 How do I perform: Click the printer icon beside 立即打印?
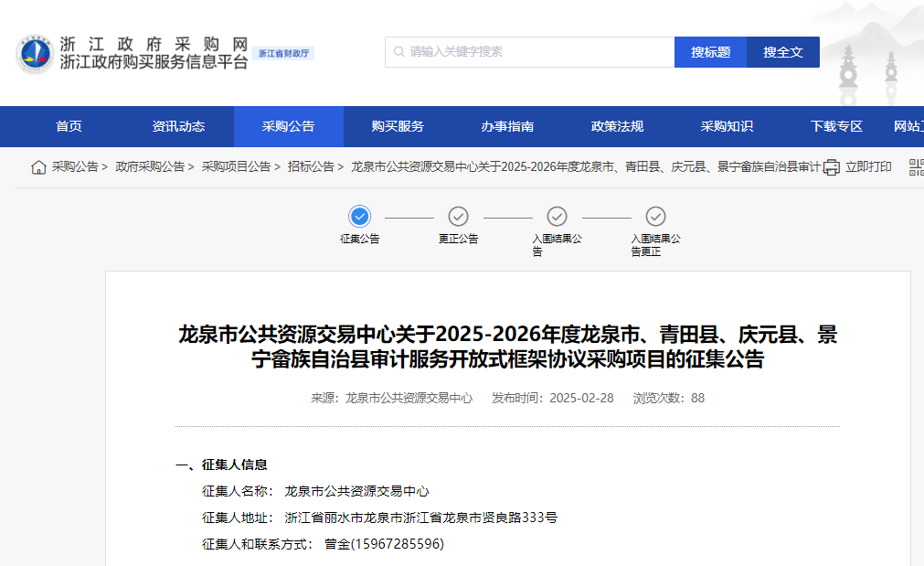pos(830,168)
